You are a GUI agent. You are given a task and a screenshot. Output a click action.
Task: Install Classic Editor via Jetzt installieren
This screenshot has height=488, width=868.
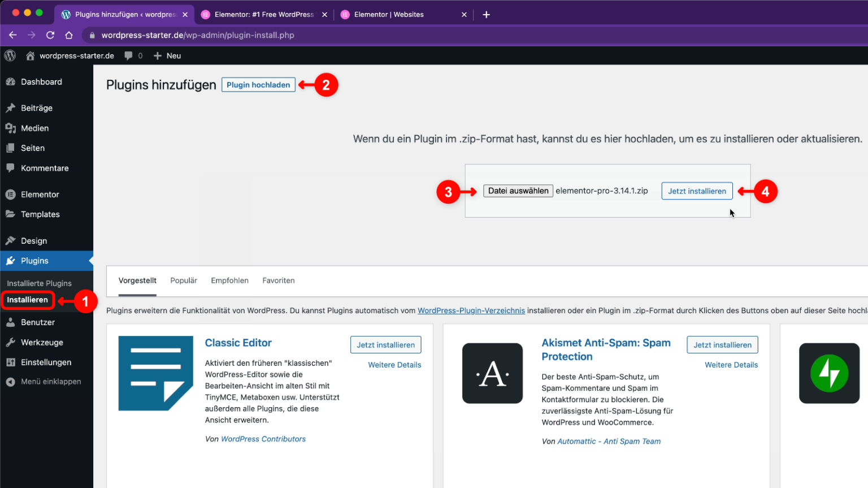[x=385, y=344]
